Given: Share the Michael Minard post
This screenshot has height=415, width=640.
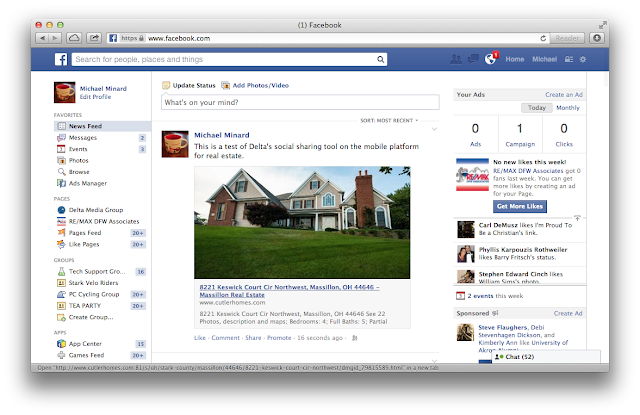Looking at the screenshot, I should (x=253, y=338).
